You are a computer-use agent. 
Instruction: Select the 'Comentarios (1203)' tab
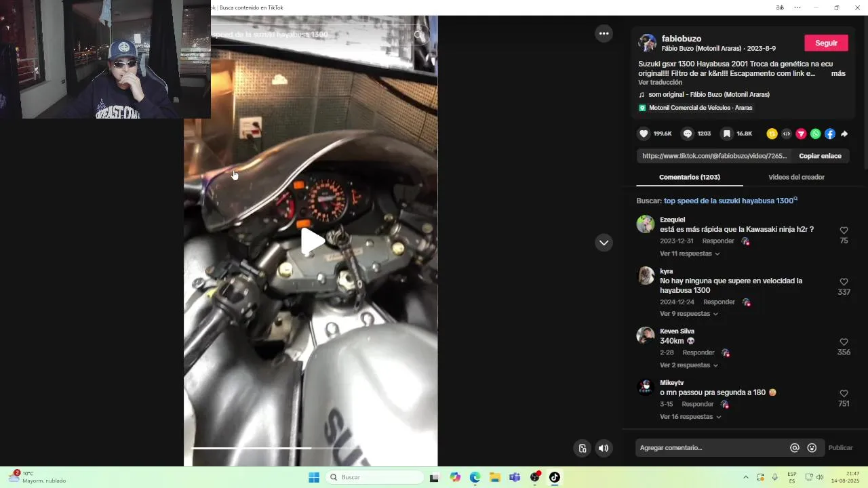(x=690, y=177)
